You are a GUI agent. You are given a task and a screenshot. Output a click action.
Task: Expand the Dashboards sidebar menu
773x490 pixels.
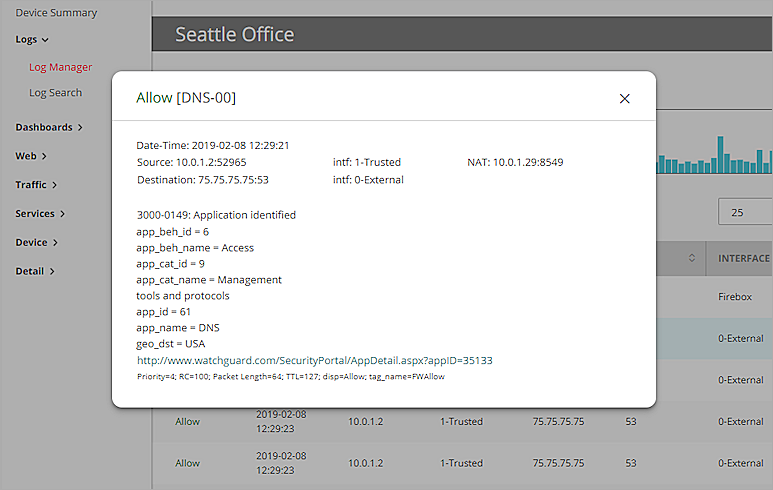[48, 127]
